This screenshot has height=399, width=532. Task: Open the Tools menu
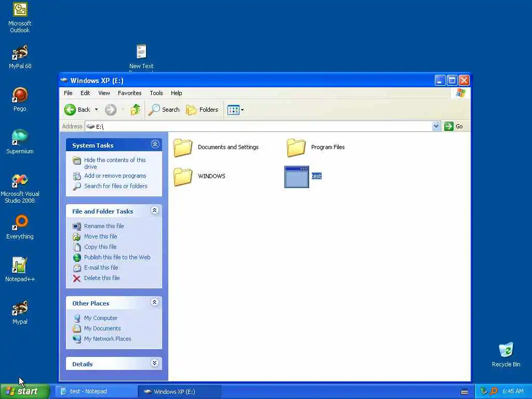click(x=156, y=93)
